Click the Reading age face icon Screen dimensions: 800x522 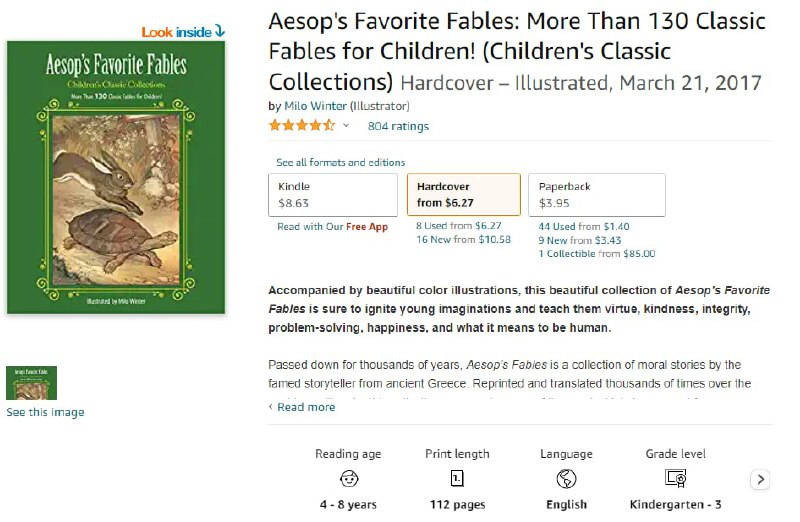click(x=348, y=478)
